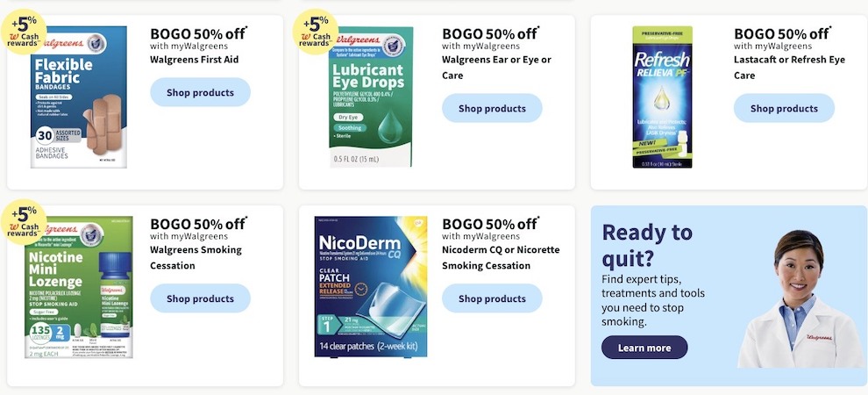Open the NicoDerm CQ patch product image
The image size is (868, 395).
(x=371, y=286)
